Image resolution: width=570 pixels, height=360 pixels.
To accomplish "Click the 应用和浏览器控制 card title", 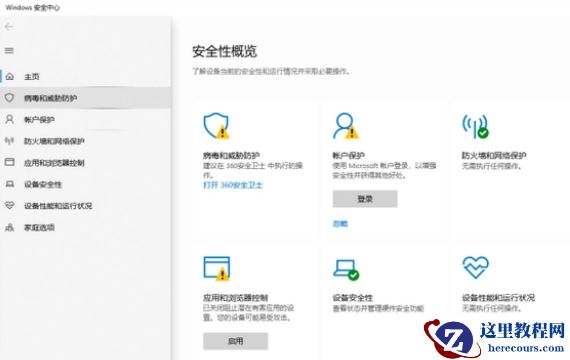I will point(235,298).
